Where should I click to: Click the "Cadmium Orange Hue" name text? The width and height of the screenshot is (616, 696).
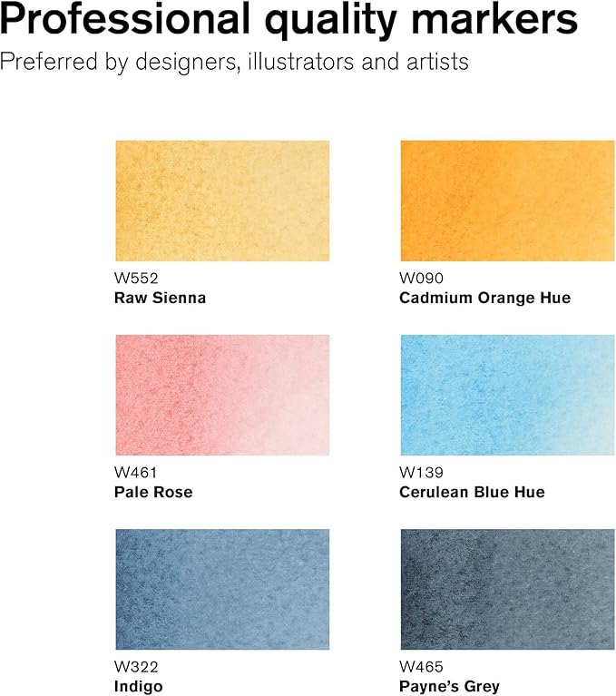pos(484,298)
